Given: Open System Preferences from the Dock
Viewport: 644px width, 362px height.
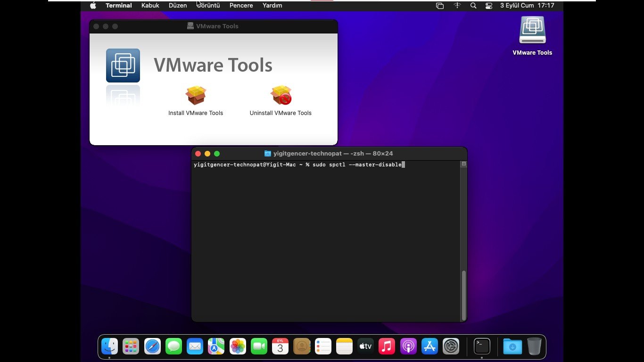Looking at the screenshot, I should pos(451,346).
